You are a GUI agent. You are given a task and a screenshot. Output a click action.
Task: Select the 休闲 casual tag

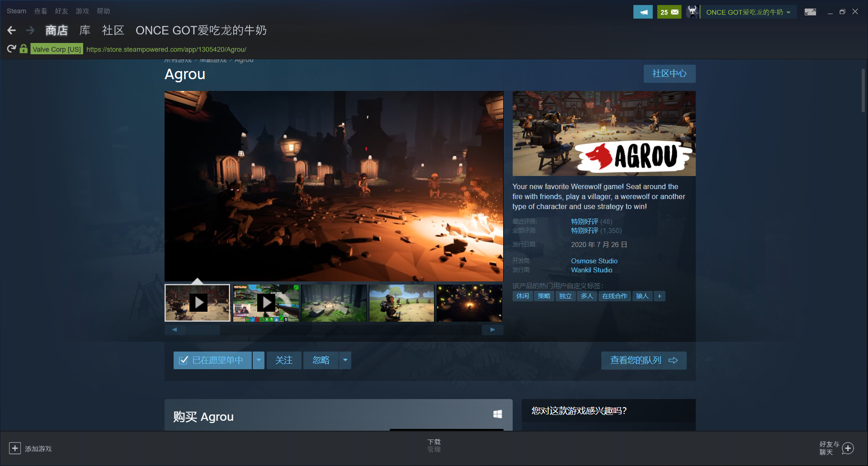point(523,296)
